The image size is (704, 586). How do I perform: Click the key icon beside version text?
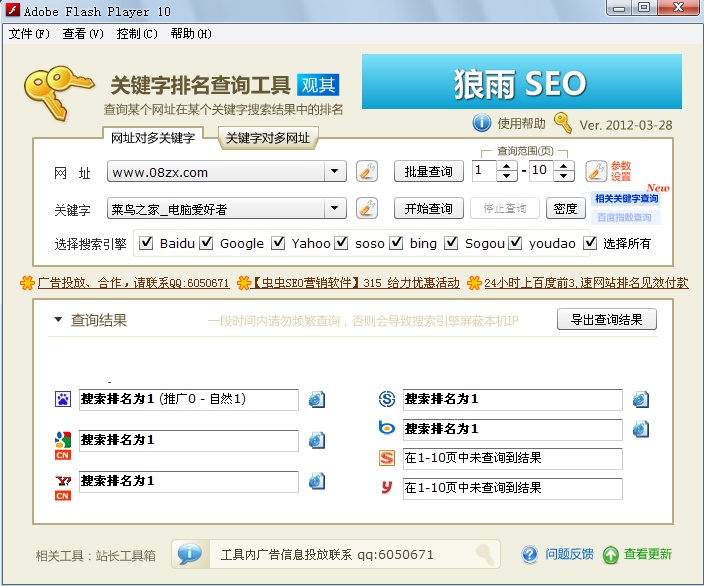click(x=563, y=123)
